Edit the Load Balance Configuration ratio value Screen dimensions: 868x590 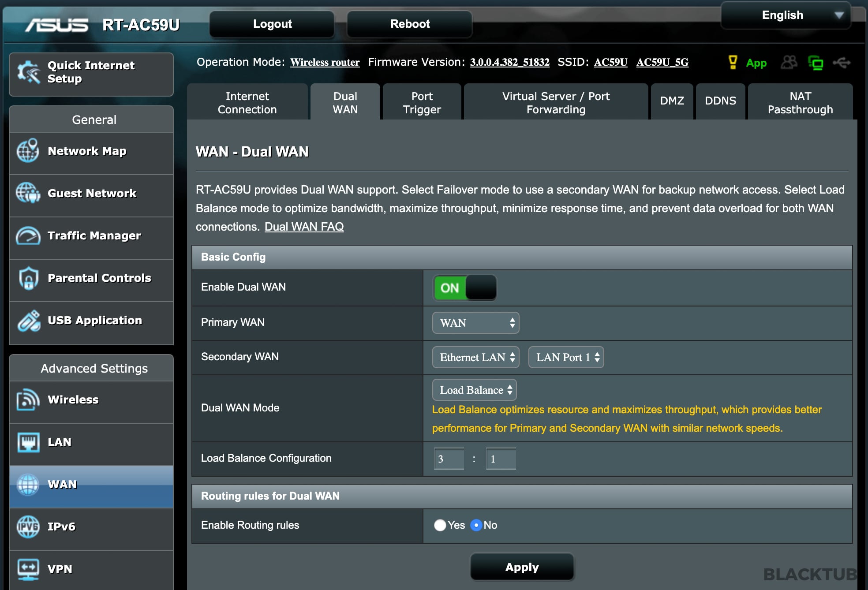(449, 459)
